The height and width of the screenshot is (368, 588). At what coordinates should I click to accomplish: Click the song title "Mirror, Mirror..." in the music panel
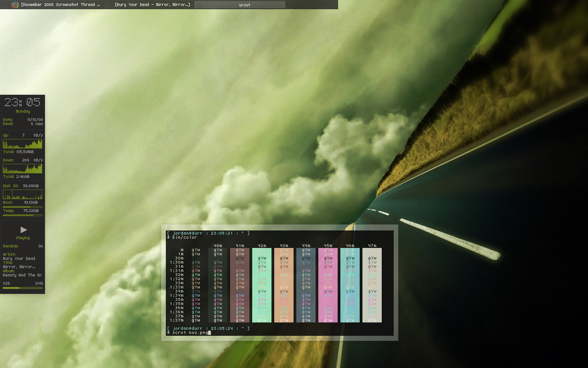19,267
